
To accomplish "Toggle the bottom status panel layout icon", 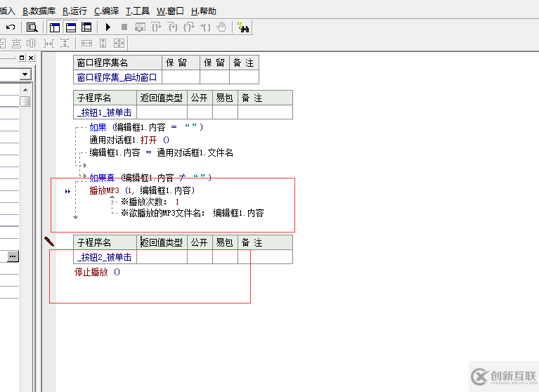I will [71, 27].
